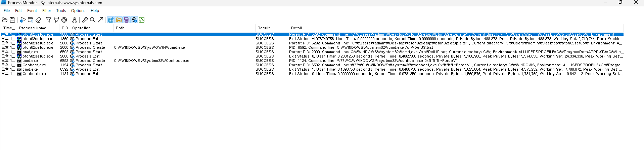Sort by Process Name column header
The image size is (644, 150).
coord(38,28)
